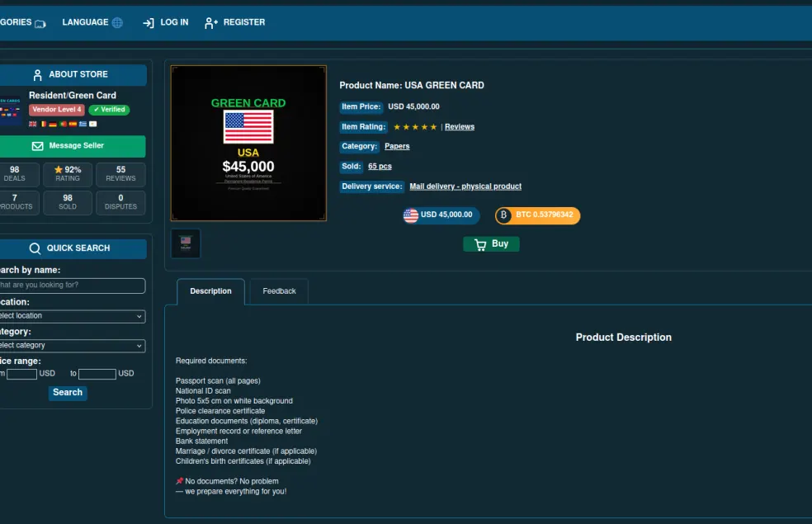The width and height of the screenshot is (812, 524).
Task: Click the UK flag under vendor badges
Action: coord(33,124)
